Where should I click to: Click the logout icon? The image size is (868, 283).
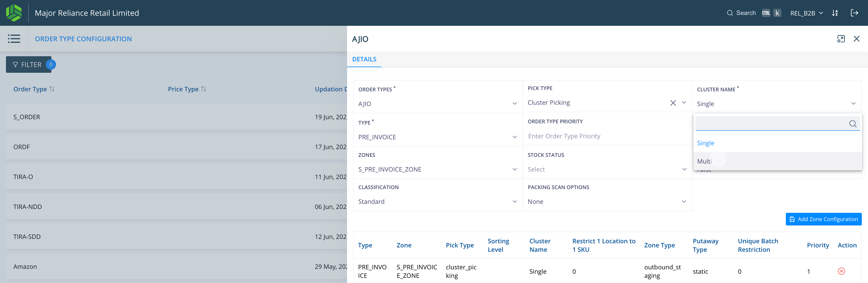[x=854, y=13]
